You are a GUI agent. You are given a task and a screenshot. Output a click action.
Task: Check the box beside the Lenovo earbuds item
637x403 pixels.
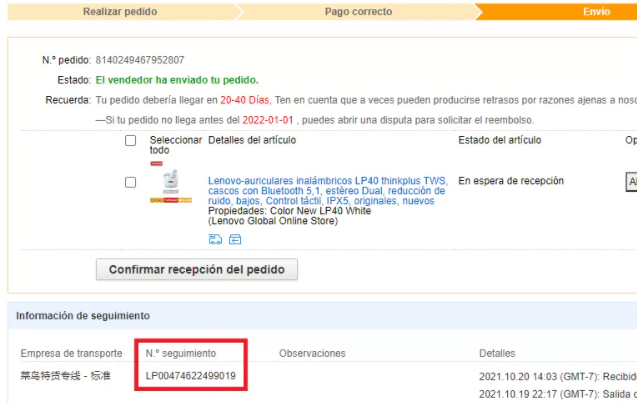130,182
